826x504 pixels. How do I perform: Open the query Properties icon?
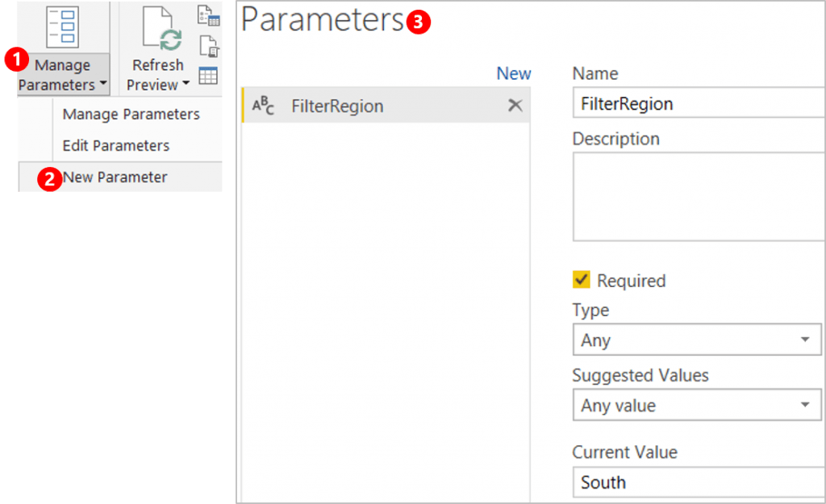tap(208, 15)
